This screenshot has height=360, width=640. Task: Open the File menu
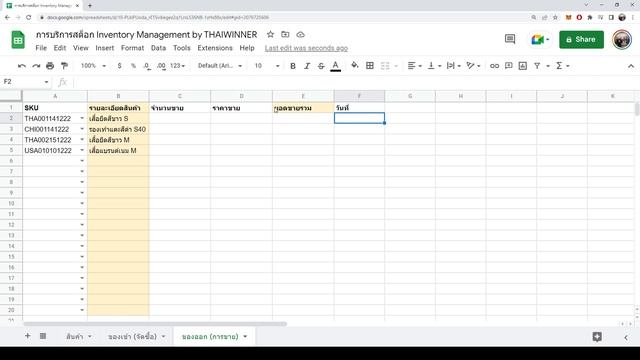[41, 48]
